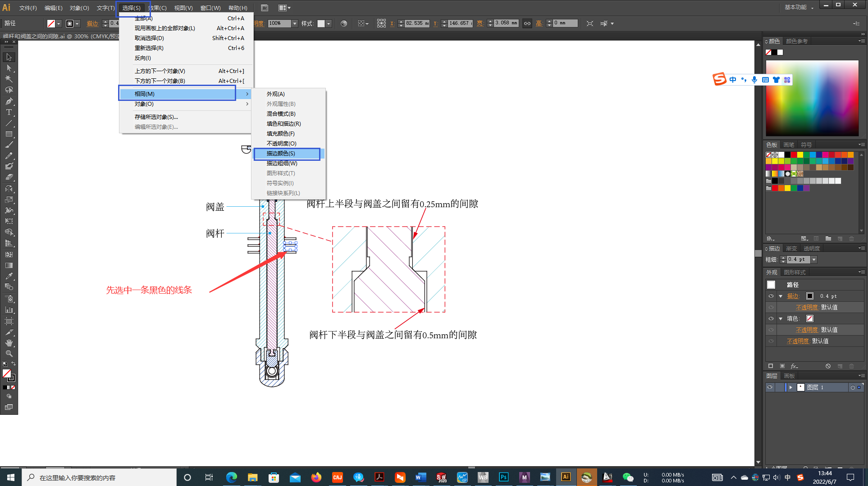
Task: Pick the red swatch in the 色板 panel
Action: pos(794,155)
